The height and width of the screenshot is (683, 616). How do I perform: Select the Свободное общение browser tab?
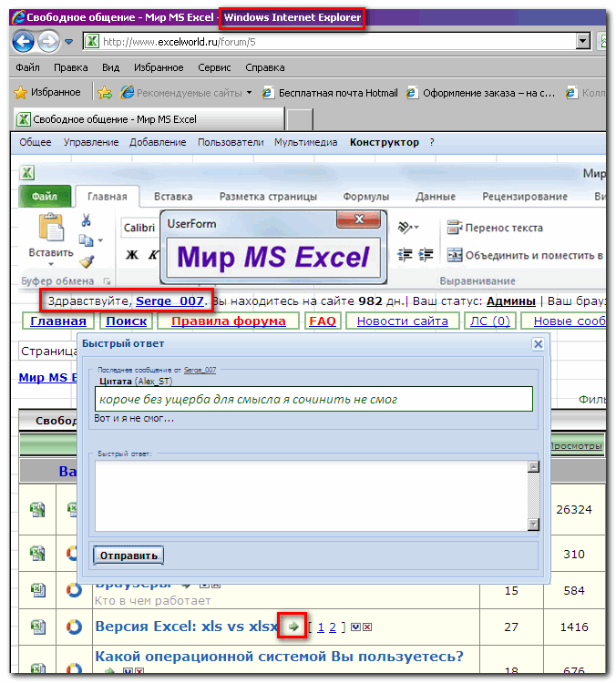pyautogui.click(x=149, y=119)
